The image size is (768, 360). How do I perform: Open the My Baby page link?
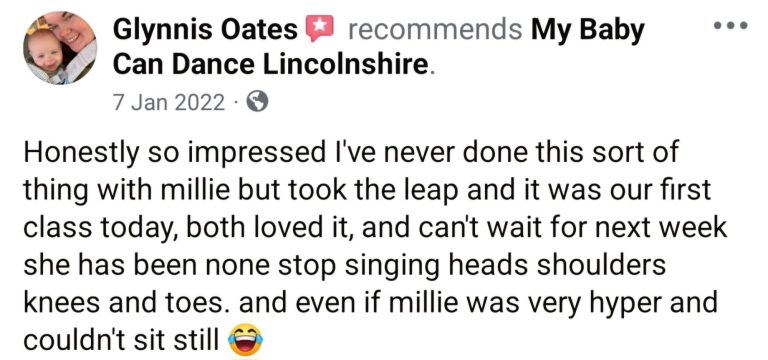coord(587,31)
